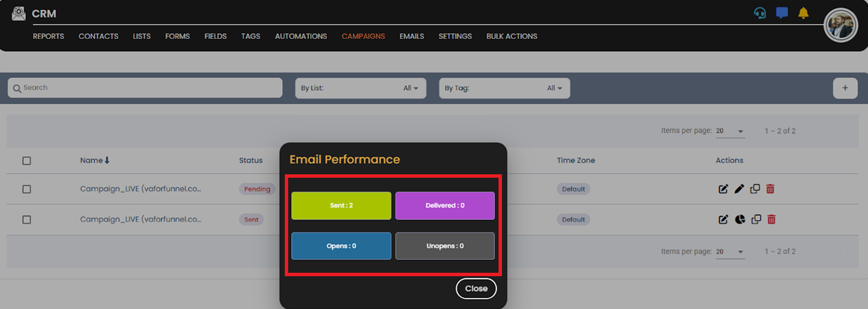Click the edit-square icon on the Pending campaign row
This screenshot has width=868, height=309.
pyautogui.click(x=723, y=189)
